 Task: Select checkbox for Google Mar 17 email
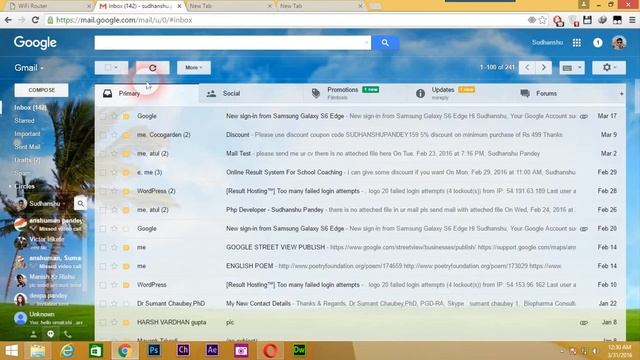[x=103, y=116]
